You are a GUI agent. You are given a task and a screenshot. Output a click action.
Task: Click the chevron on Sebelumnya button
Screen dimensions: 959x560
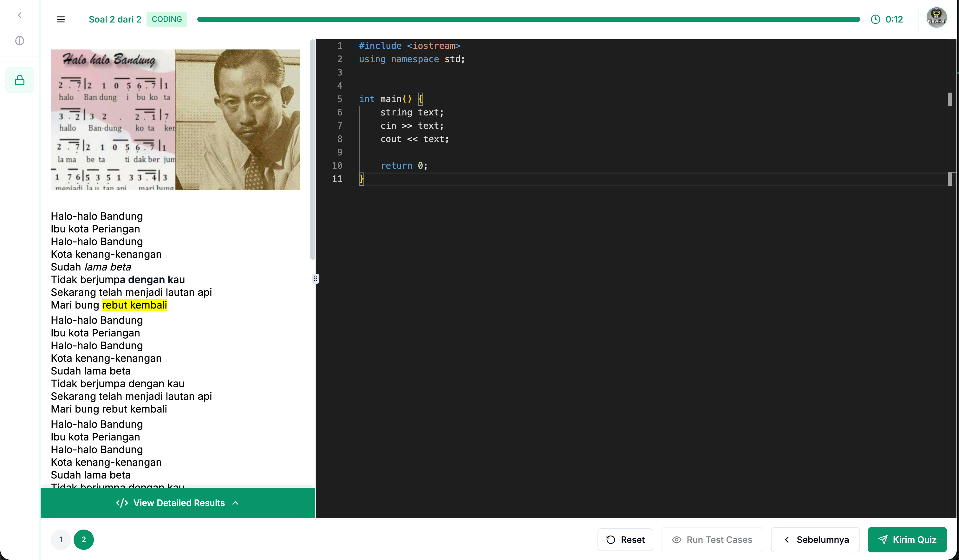coord(786,539)
